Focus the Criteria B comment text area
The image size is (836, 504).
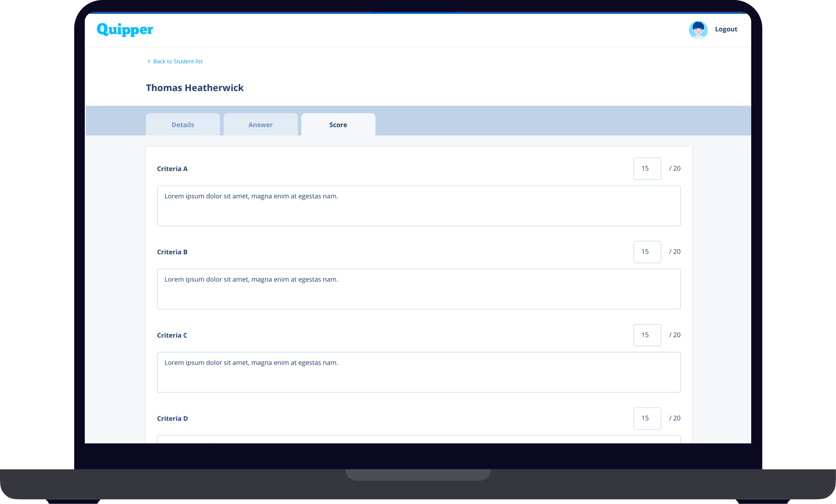tap(418, 289)
